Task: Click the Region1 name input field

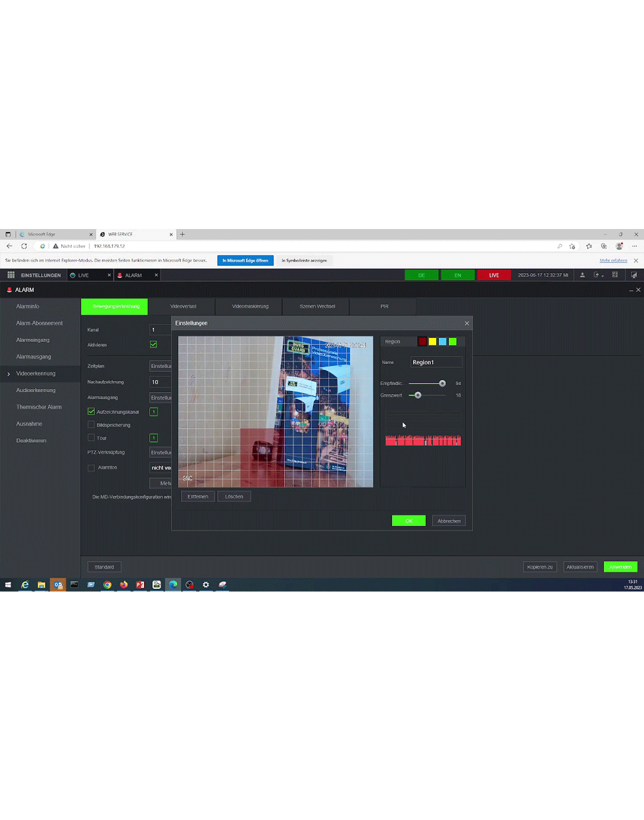Action: coord(436,363)
